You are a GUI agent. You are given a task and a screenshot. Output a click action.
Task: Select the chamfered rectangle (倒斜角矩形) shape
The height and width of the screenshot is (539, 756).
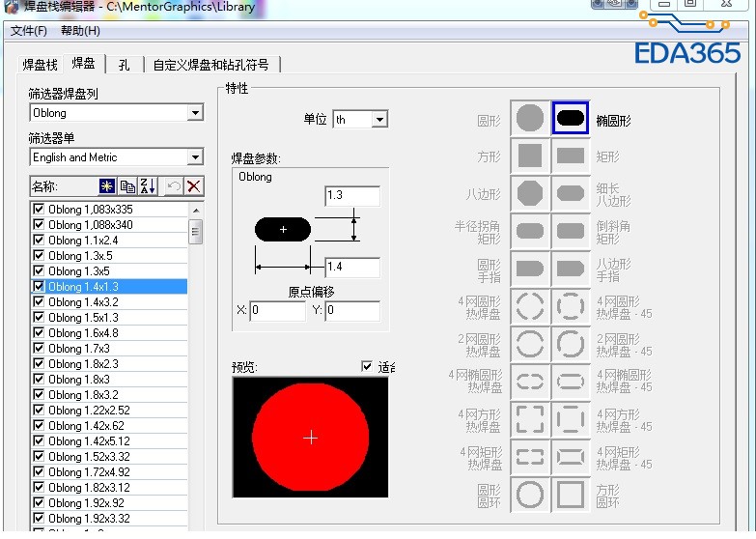pos(571,231)
